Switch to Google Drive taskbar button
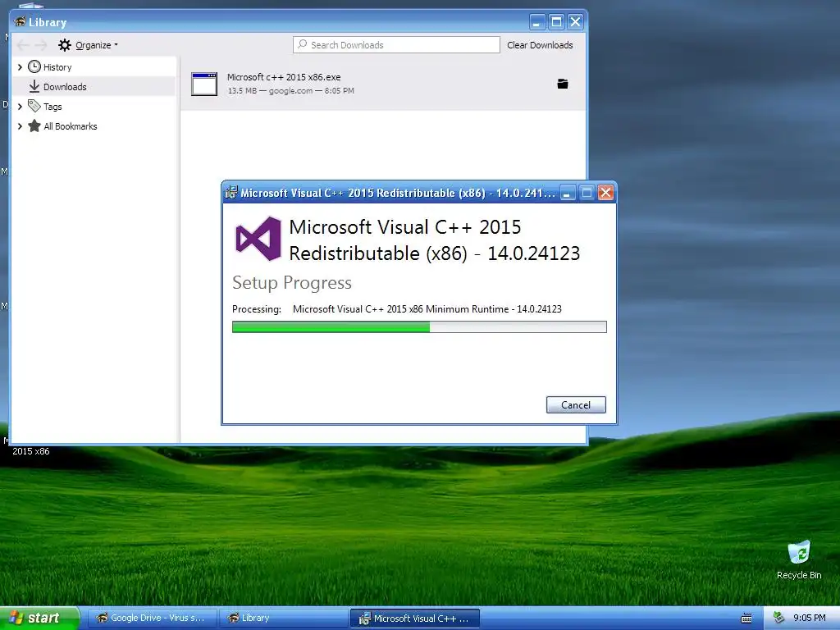Image resolution: width=840 pixels, height=630 pixels. pos(152,619)
